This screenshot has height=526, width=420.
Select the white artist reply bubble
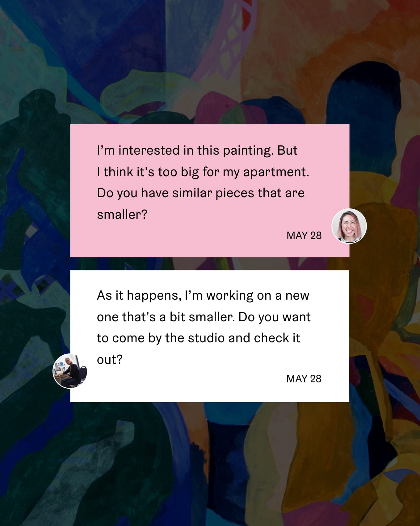210,336
